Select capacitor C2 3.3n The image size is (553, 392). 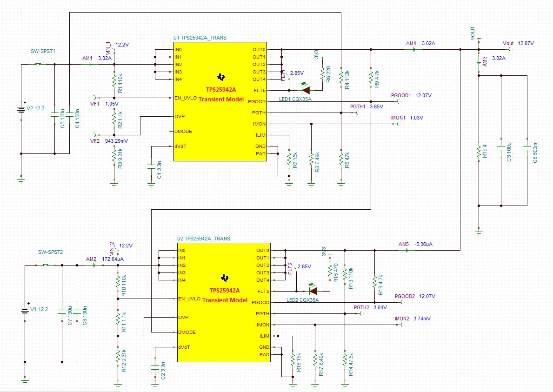[x=155, y=368]
